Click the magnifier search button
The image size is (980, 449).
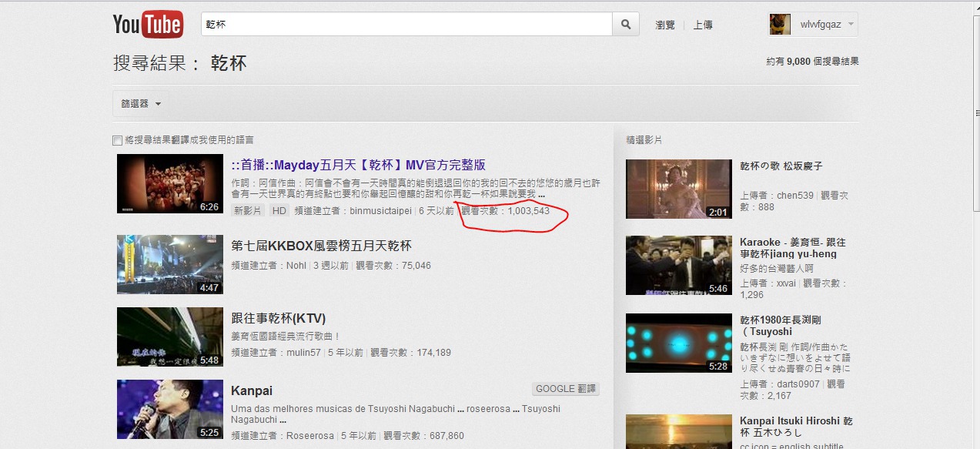coord(626,25)
